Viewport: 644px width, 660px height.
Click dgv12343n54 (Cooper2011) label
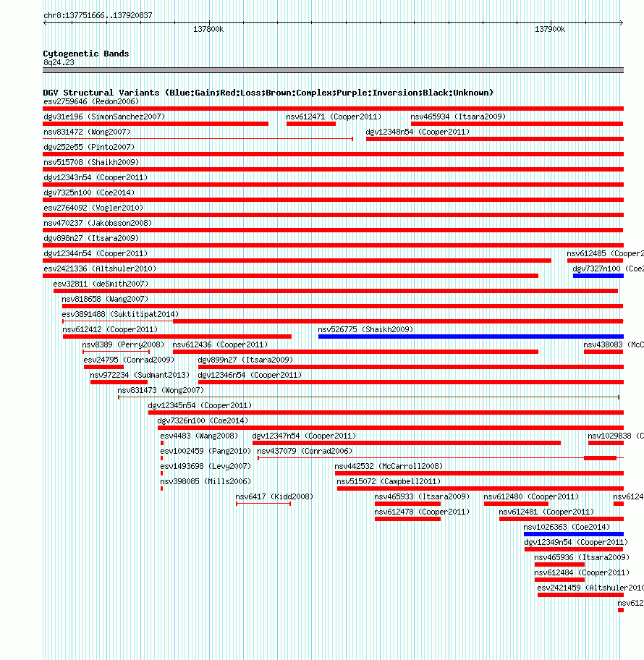(96, 177)
